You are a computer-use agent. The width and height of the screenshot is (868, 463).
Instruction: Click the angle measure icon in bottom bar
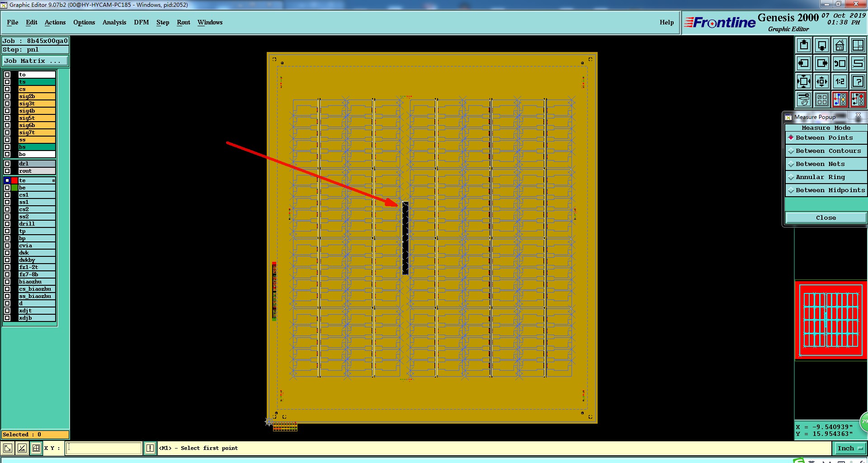(x=22, y=448)
